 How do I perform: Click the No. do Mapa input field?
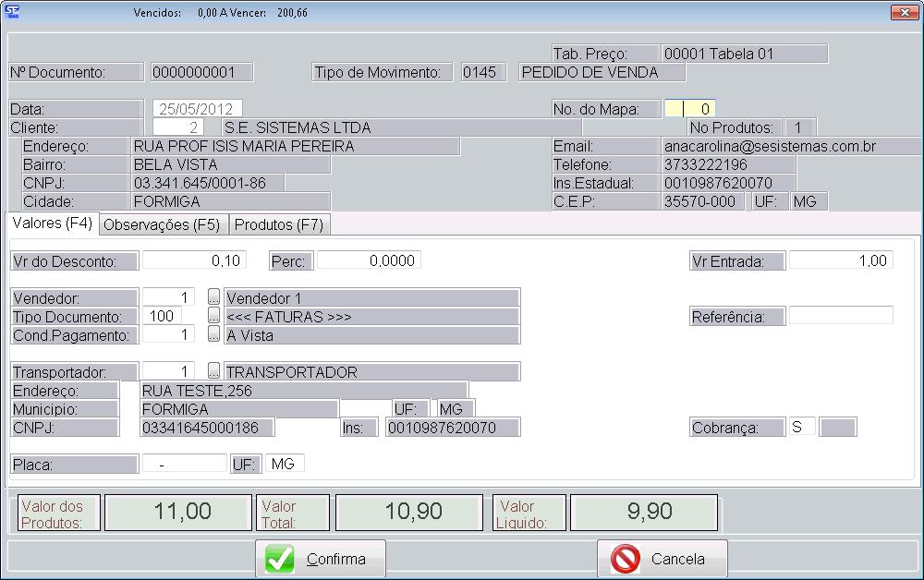[x=689, y=109]
